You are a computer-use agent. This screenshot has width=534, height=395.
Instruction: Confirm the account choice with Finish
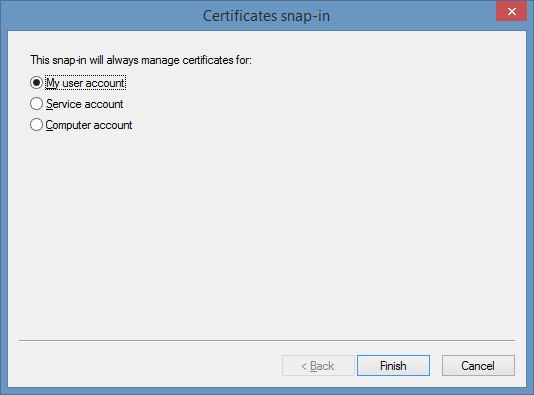pyautogui.click(x=393, y=366)
